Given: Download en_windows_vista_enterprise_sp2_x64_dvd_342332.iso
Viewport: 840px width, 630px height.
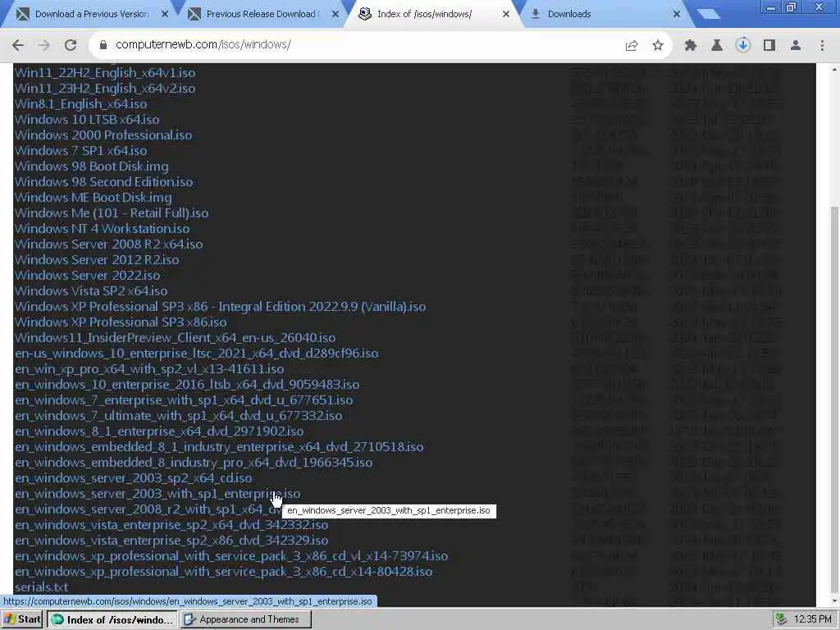Looking at the screenshot, I should (x=171, y=525).
